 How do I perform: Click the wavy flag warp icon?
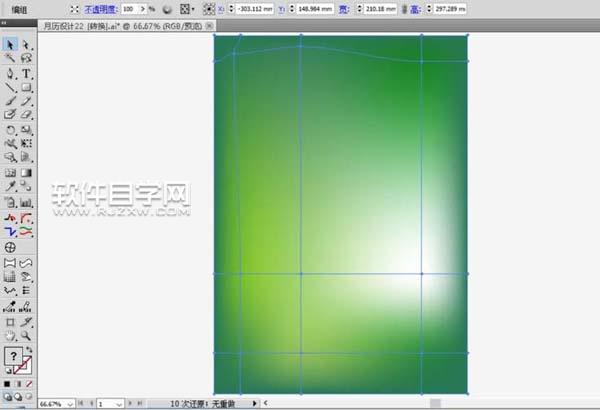click(26, 263)
